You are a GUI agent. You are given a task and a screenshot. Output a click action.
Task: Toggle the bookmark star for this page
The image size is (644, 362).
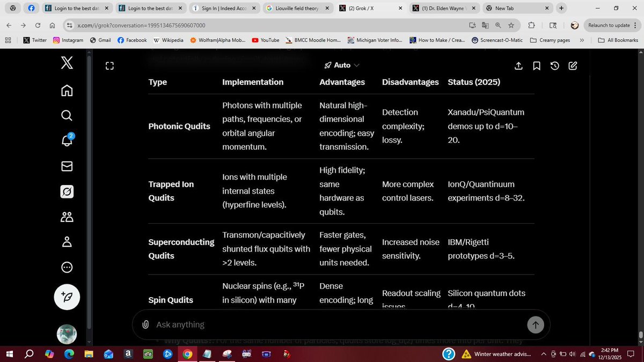[x=511, y=25]
